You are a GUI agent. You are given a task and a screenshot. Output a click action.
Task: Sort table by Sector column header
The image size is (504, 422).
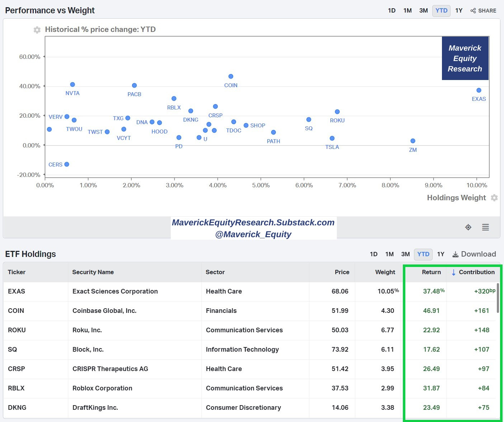[x=215, y=272]
